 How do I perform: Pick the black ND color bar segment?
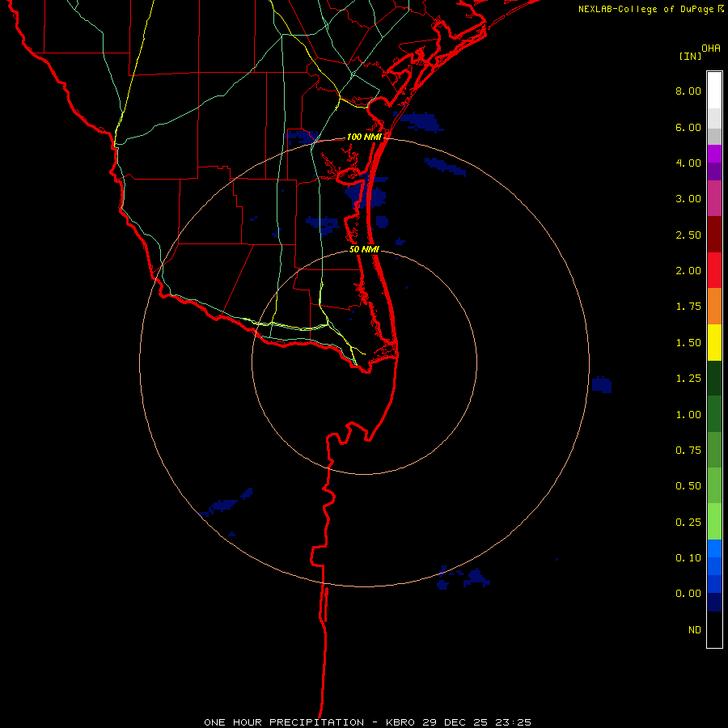(714, 629)
